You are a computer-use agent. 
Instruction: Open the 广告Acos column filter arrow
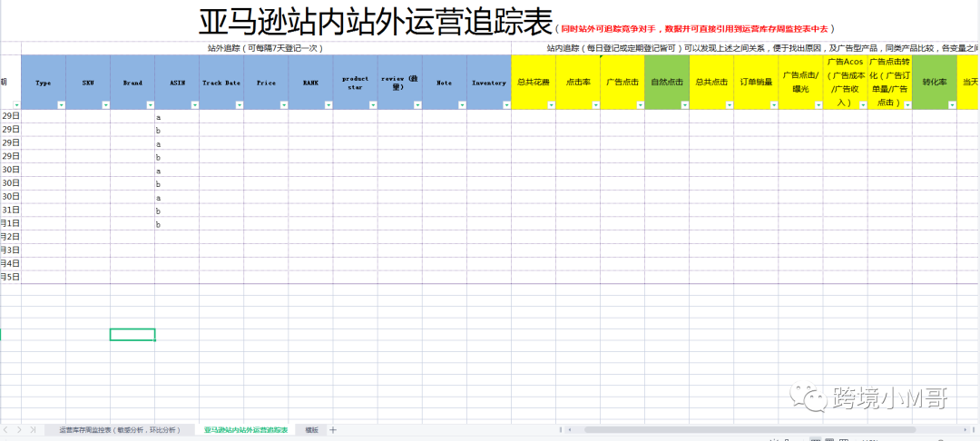(863, 105)
